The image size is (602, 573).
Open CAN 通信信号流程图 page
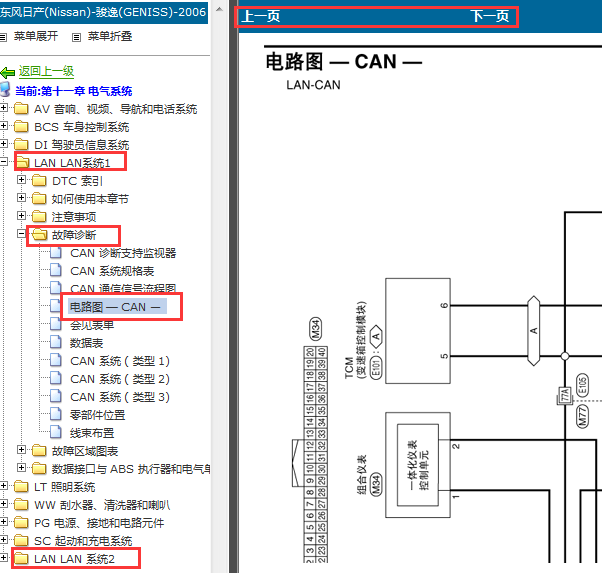click(123, 288)
